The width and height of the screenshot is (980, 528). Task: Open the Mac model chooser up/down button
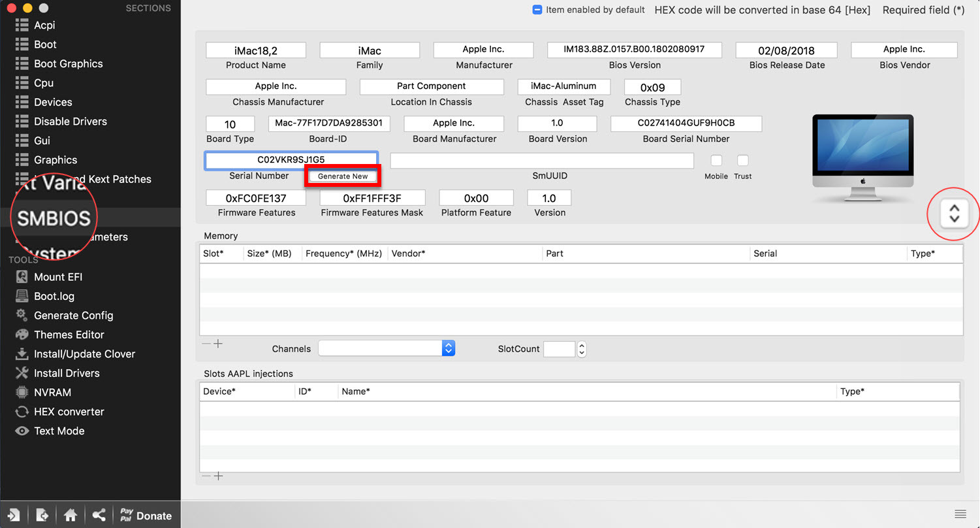point(954,213)
